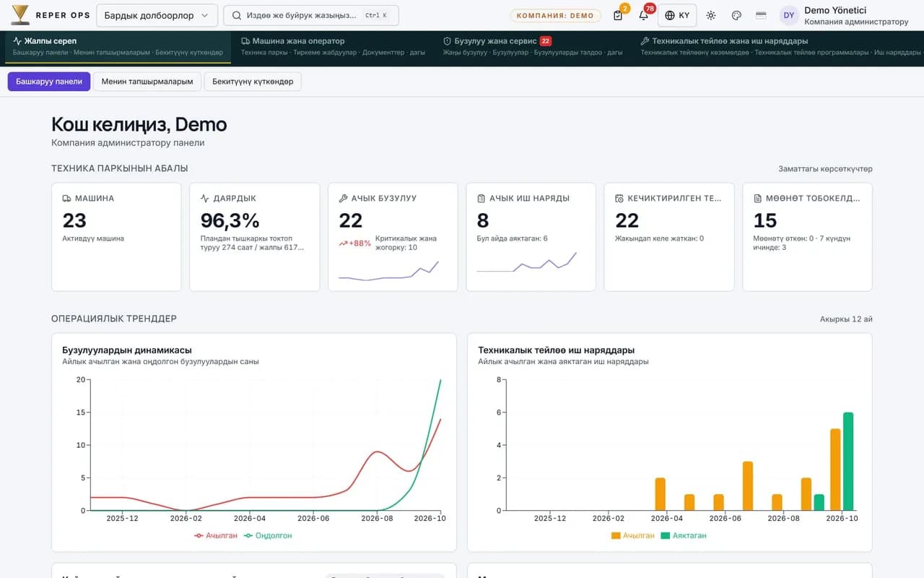Open the notifications bell
Image resolution: width=924 pixels, height=578 pixels.
(x=643, y=15)
